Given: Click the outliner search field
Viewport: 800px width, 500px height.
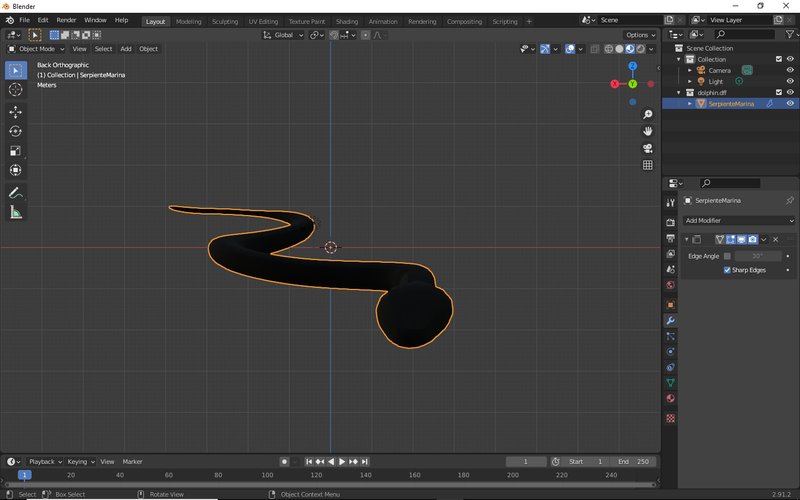Looking at the screenshot, I should 744,34.
